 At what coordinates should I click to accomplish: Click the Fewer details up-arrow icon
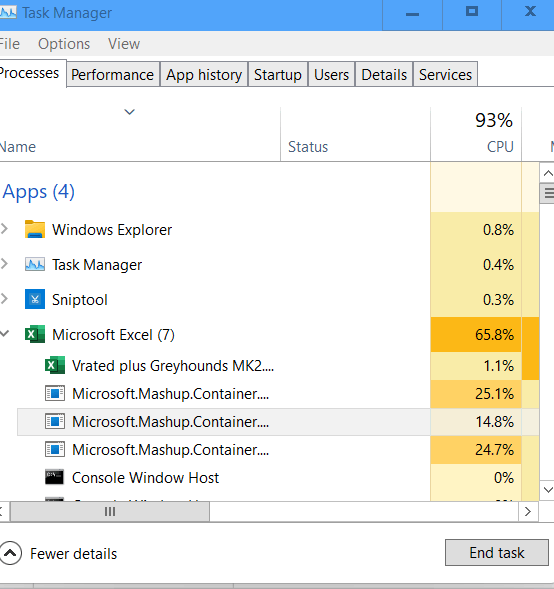tap(10, 553)
